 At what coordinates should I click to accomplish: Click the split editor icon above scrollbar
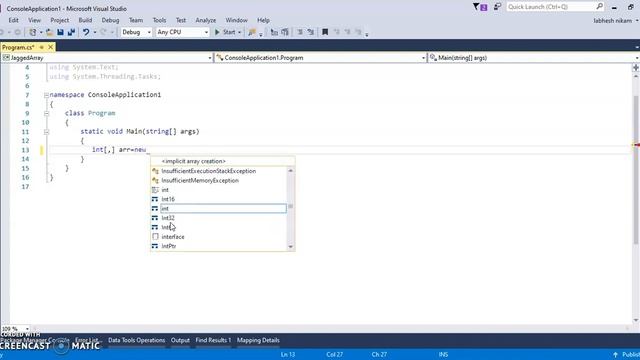point(636,68)
